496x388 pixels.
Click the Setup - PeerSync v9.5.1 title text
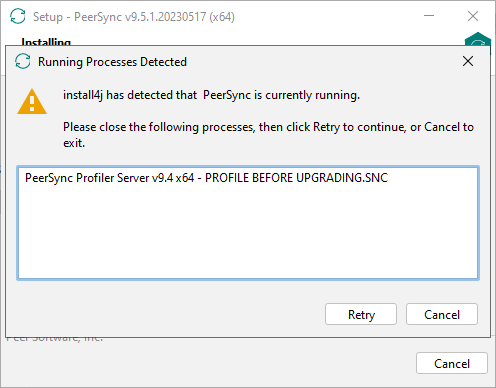pyautogui.click(x=134, y=17)
